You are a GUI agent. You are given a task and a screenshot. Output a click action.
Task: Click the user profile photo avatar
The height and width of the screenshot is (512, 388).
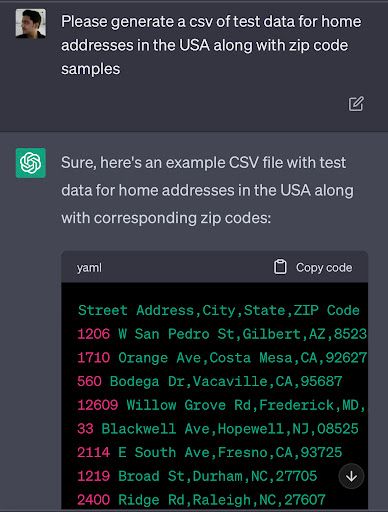[31, 24]
